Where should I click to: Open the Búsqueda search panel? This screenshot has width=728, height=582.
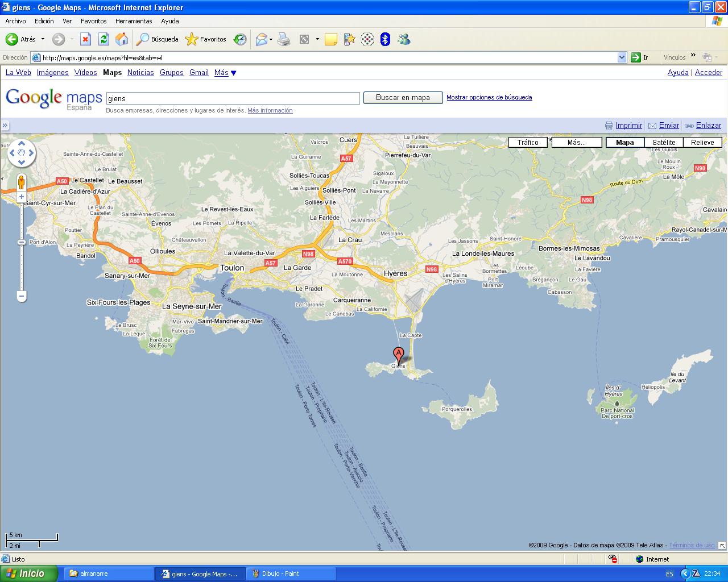click(x=158, y=39)
